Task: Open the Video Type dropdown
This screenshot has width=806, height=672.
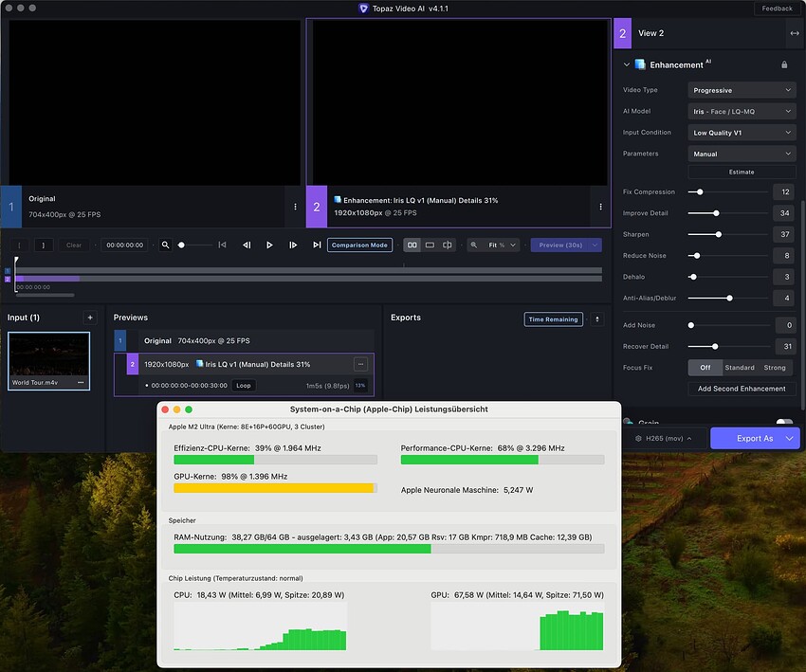Action: tap(742, 90)
